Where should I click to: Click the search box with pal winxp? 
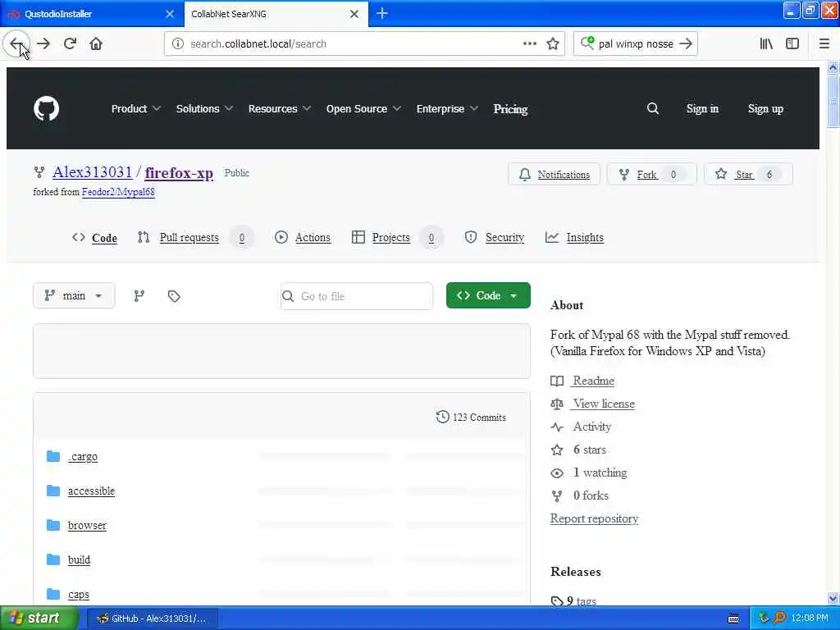click(x=636, y=43)
